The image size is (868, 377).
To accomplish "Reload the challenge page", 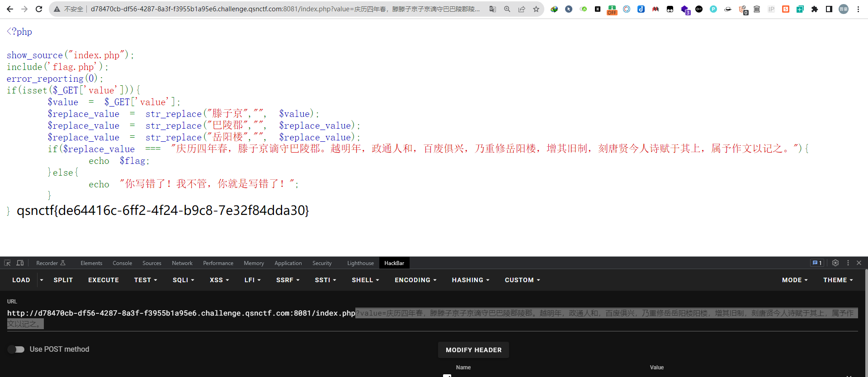I will coord(39,9).
